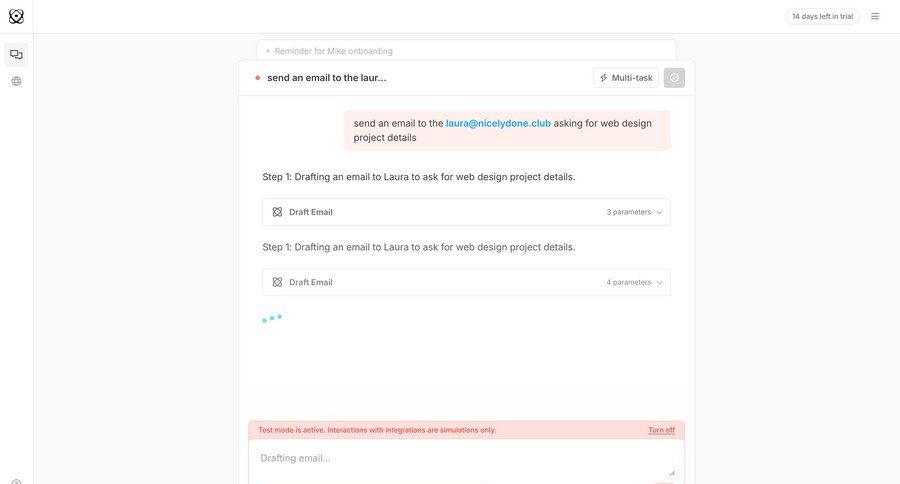Click the lightning bolt icon on Multi-task
This screenshot has width=900, height=484.
[604, 78]
